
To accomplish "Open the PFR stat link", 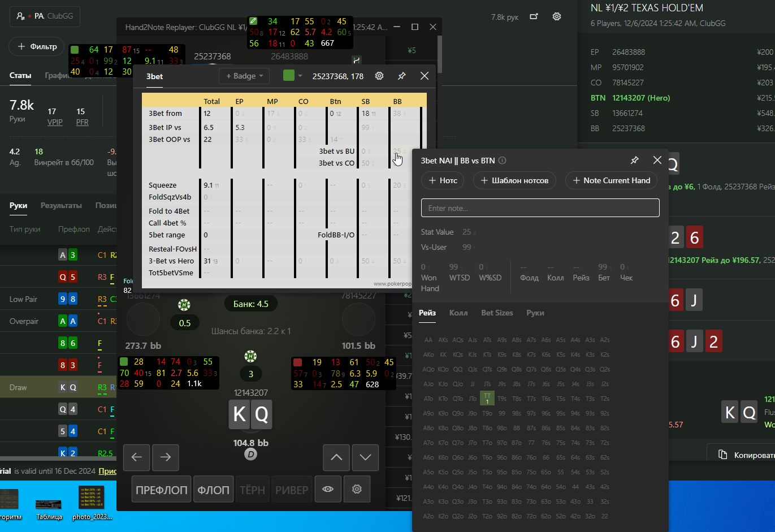I will (x=82, y=122).
